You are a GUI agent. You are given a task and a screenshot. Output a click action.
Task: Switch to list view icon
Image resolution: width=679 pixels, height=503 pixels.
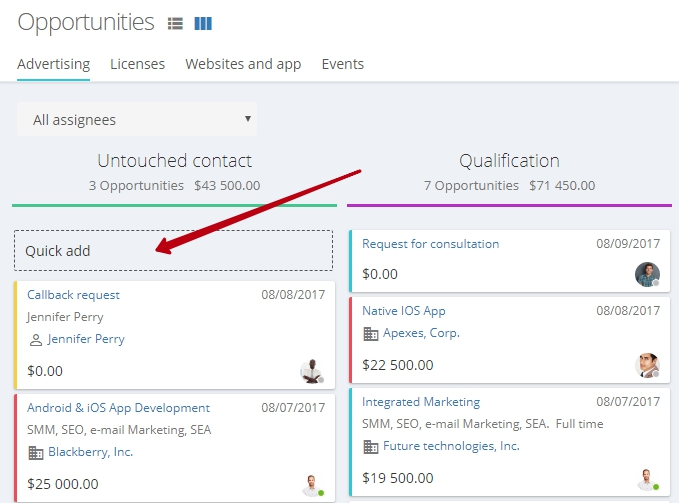coord(175,23)
